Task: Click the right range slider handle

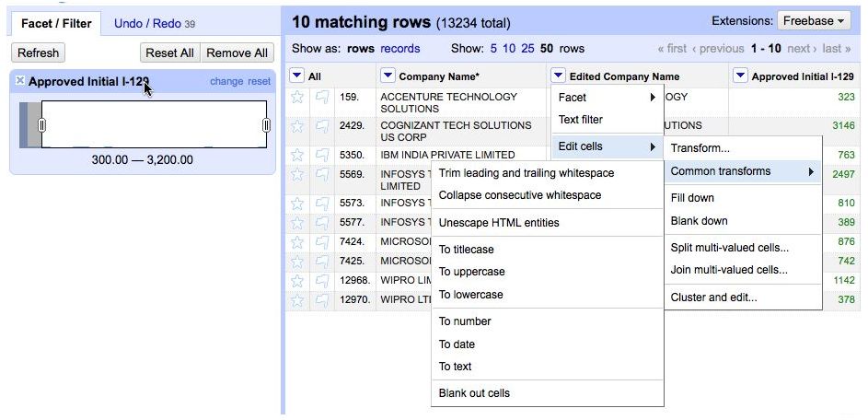Action: pyautogui.click(x=266, y=125)
